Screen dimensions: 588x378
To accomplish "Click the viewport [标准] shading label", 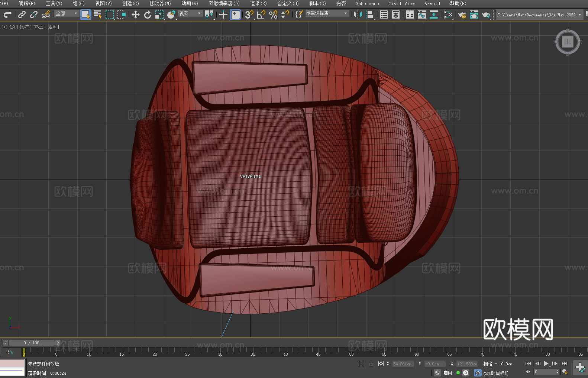I will tap(26, 27).
